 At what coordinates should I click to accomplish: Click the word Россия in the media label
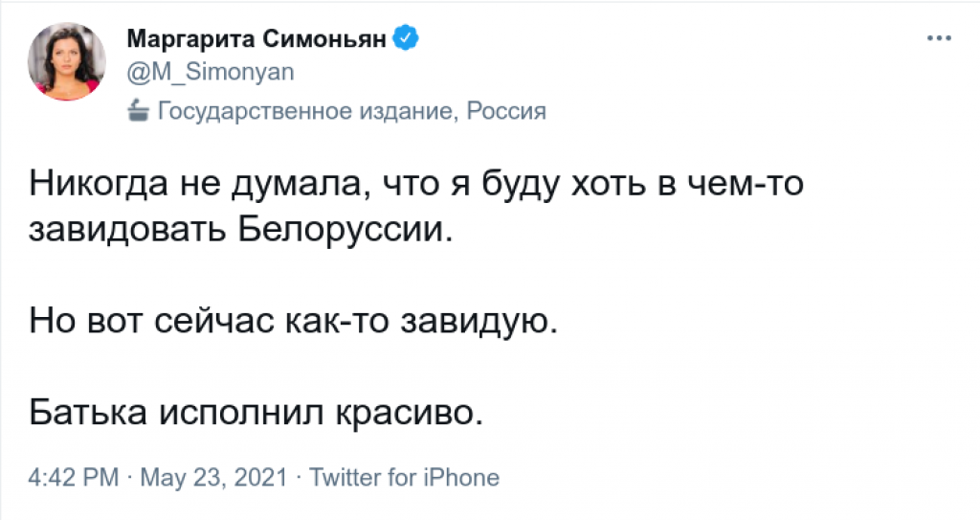pyautogui.click(x=506, y=111)
